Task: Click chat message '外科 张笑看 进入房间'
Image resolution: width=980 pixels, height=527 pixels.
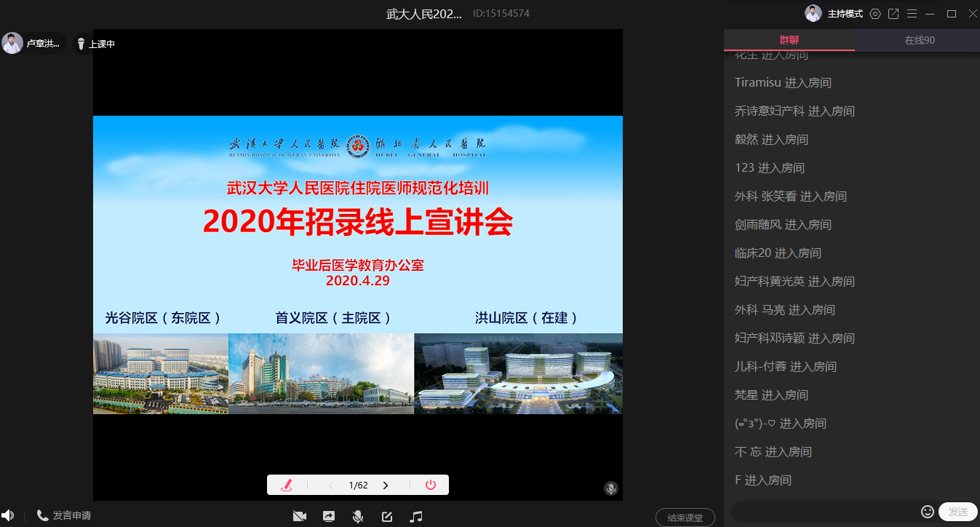Action: (x=791, y=196)
